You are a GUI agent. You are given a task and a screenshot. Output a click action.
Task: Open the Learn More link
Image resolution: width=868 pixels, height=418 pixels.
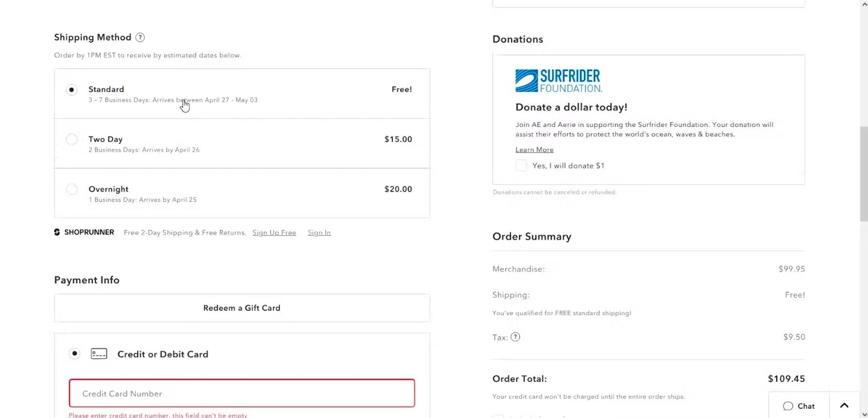[534, 150]
